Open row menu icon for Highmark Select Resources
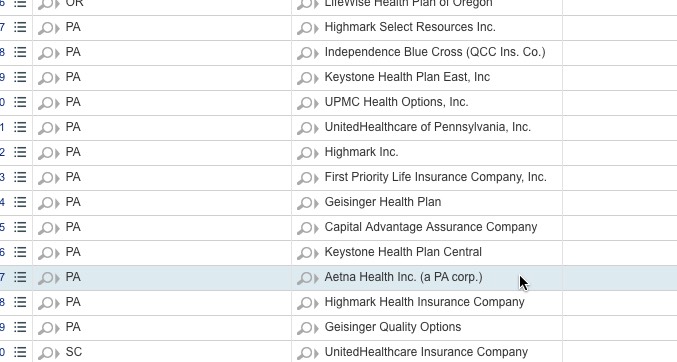Image resolution: width=677 pixels, height=362 pixels. point(20,27)
